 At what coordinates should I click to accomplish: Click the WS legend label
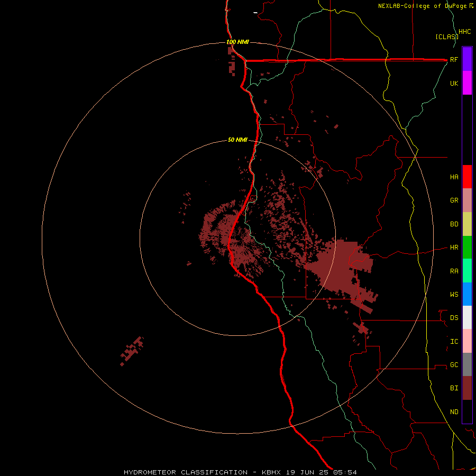pyautogui.click(x=454, y=294)
